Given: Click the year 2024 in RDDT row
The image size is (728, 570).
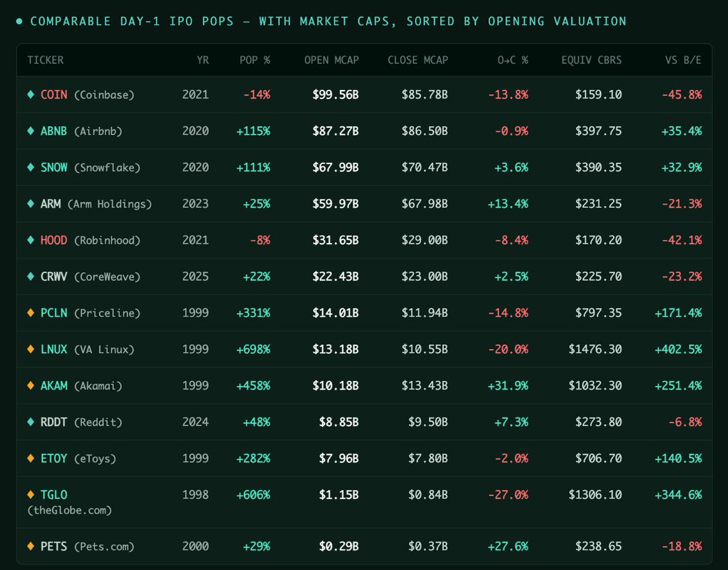Looking at the screenshot, I should [x=196, y=422].
